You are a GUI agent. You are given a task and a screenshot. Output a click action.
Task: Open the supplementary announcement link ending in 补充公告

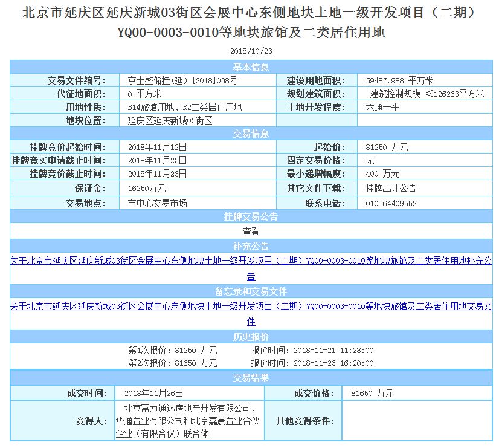point(251,261)
